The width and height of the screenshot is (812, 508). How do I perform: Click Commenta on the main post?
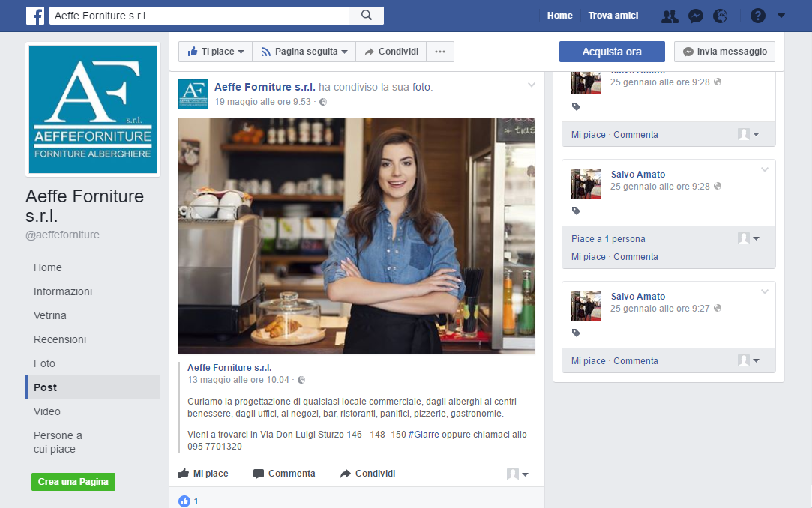click(x=284, y=474)
